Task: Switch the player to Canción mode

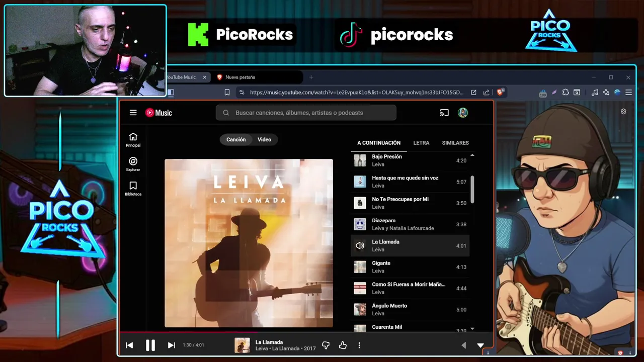Action: (236, 139)
